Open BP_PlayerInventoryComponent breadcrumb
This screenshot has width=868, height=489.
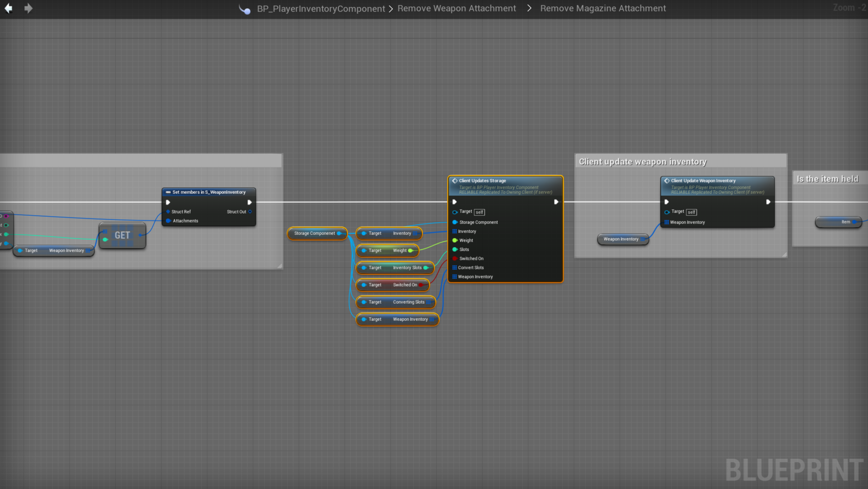point(320,8)
